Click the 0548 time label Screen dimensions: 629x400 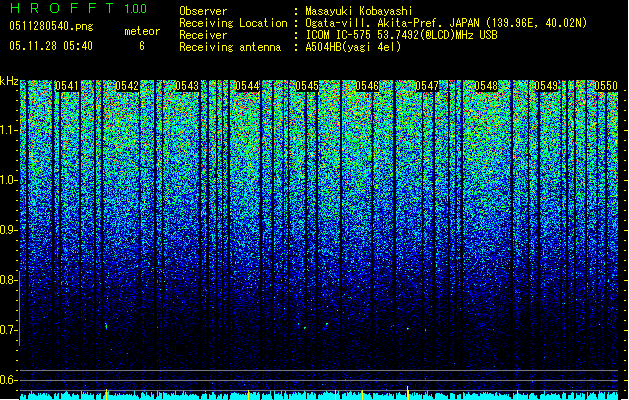(486, 86)
